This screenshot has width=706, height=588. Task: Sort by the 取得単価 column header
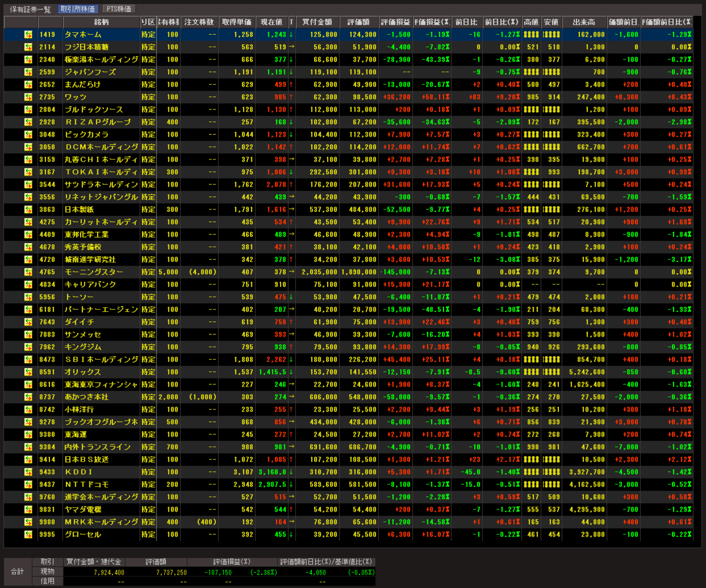[237, 22]
